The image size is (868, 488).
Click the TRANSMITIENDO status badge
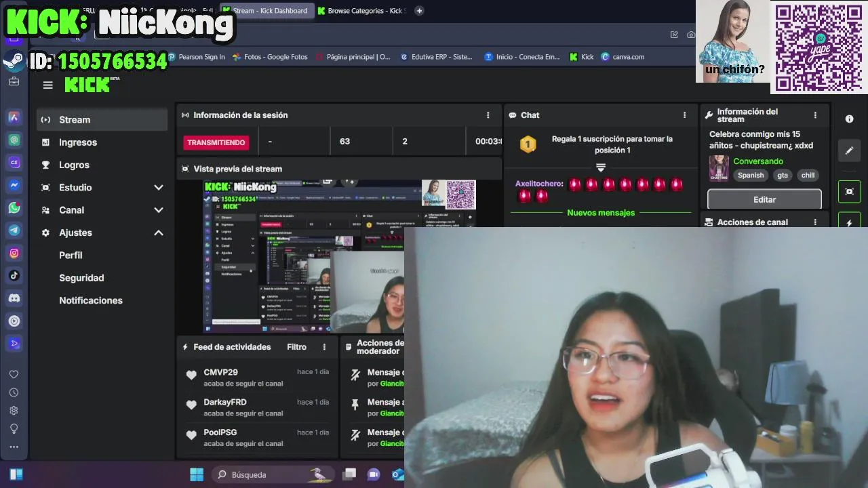pyautogui.click(x=216, y=142)
